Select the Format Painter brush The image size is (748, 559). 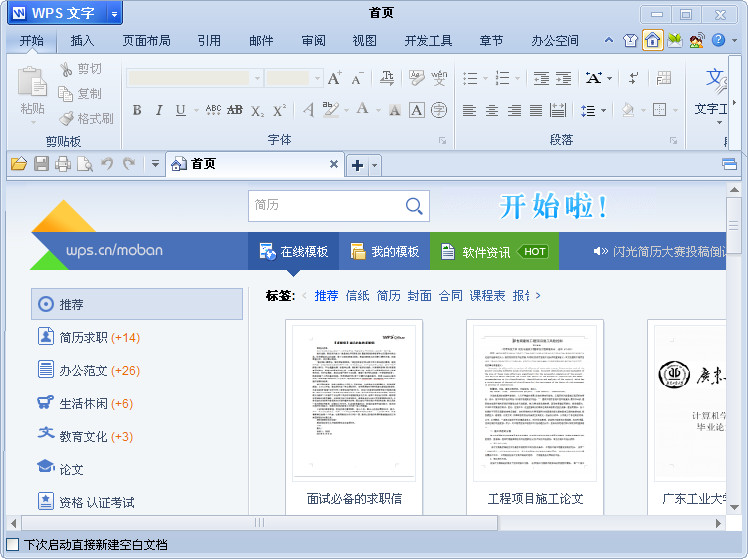[66, 118]
